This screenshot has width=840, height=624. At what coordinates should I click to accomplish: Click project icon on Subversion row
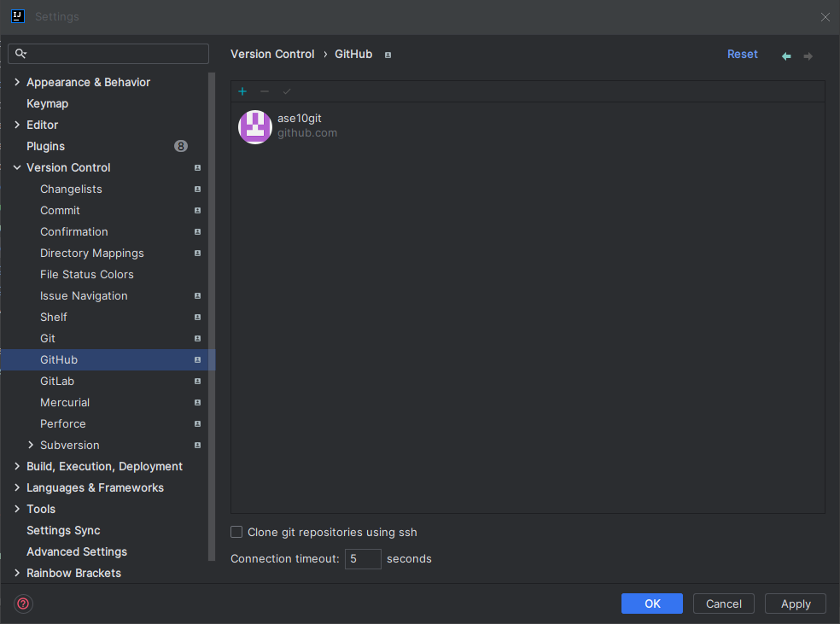pos(198,445)
